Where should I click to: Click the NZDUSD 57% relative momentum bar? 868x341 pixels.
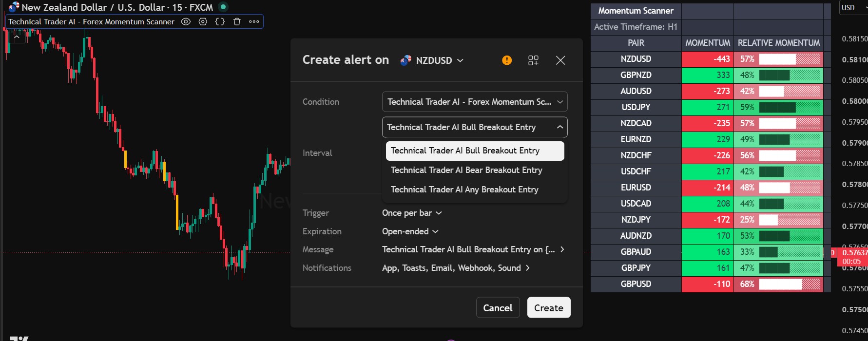click(778, 59)
